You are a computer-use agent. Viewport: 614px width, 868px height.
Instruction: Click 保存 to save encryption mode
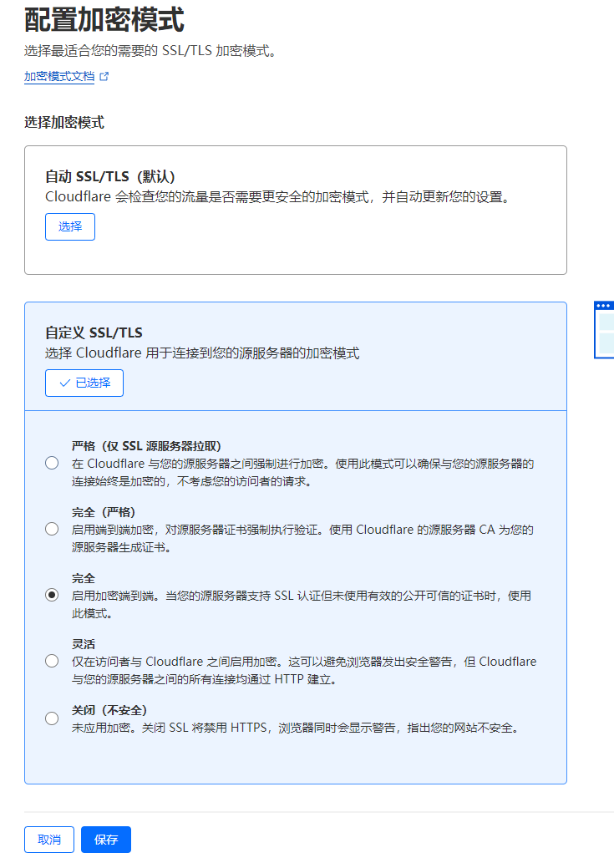pyautogui.click(x=106, y=840)
